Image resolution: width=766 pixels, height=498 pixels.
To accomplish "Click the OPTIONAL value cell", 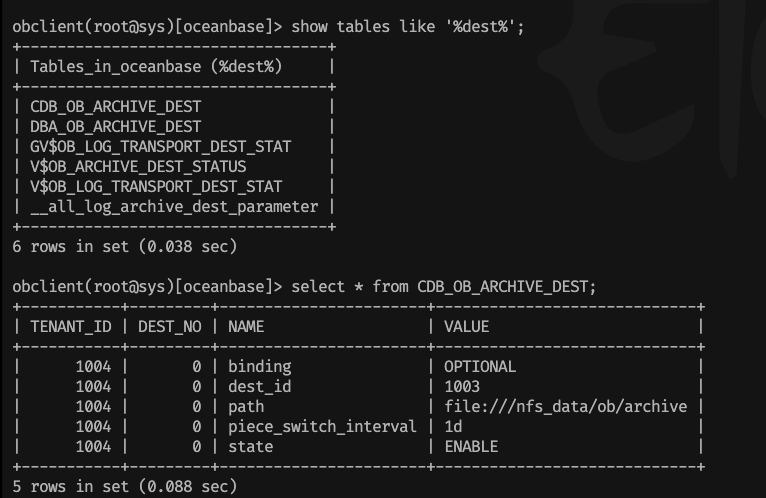I will pos(480,367).
